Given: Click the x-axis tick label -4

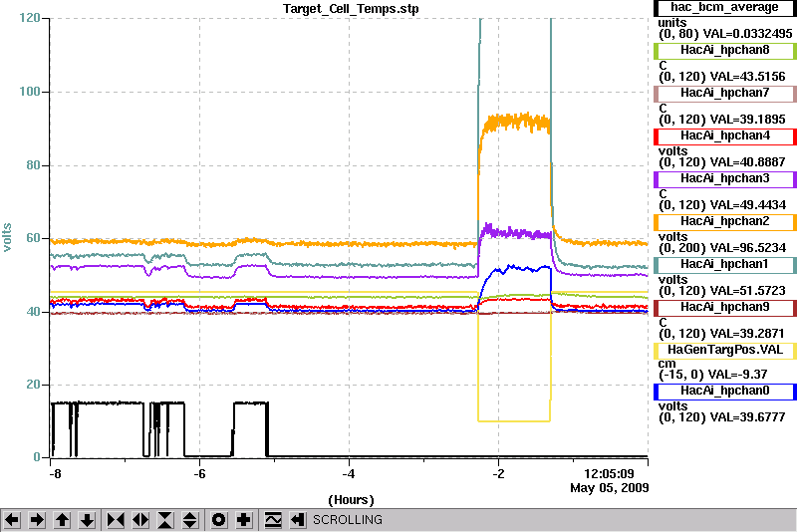Looking at the screenshot, I should click(348, 474).
